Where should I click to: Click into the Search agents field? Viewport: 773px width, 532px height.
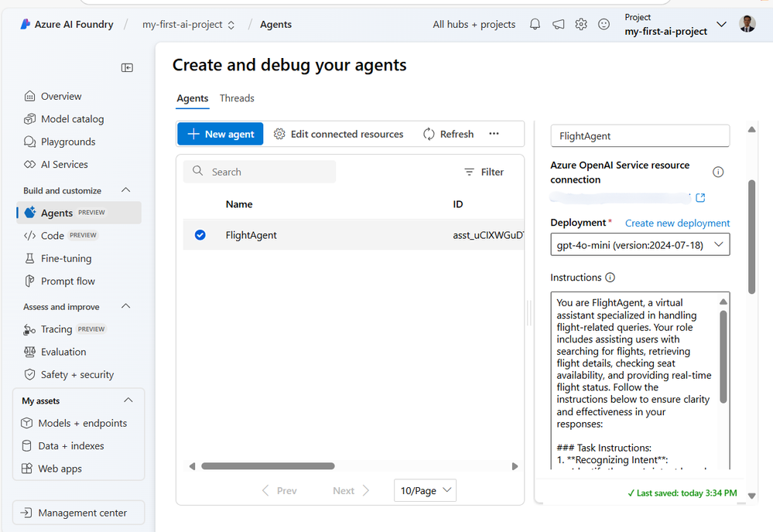click(x=259, y=172)
